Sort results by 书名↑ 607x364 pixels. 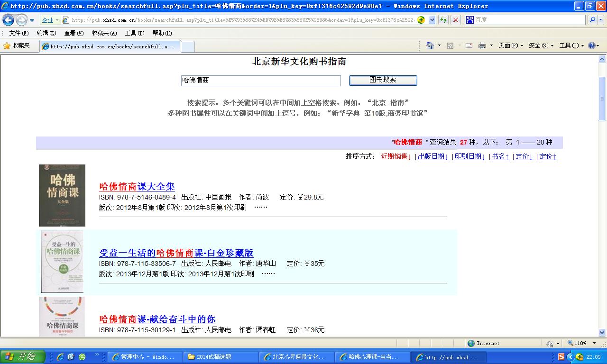(x=500, y=156)
